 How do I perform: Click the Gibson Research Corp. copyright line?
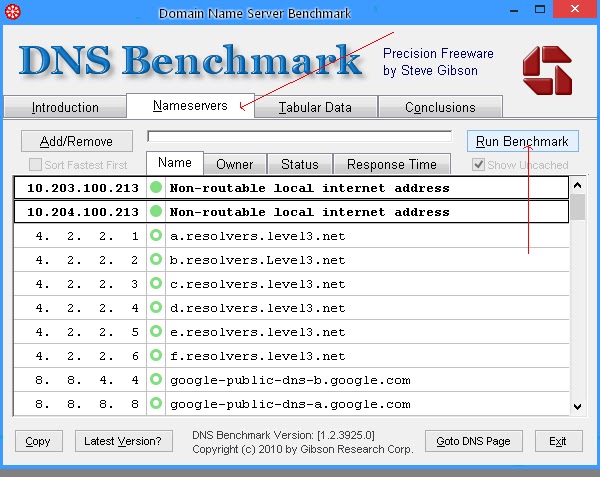click(x=303, y=449)
